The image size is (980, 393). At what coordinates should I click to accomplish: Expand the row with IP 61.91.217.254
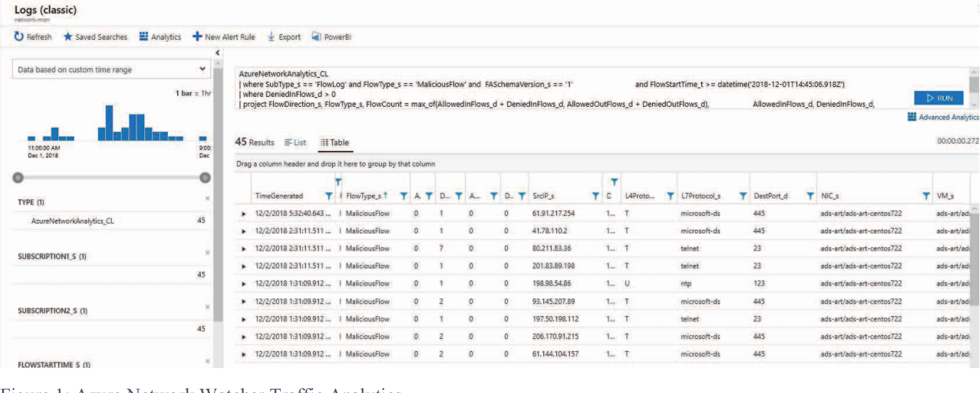(x=244, y=214)
